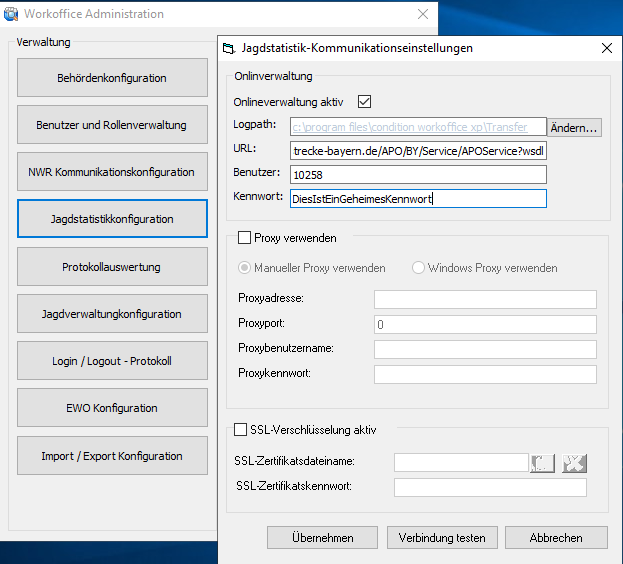Apply settings with Übernehmen
The width and height of the screenshot is (623, 564).
(322, 538)
